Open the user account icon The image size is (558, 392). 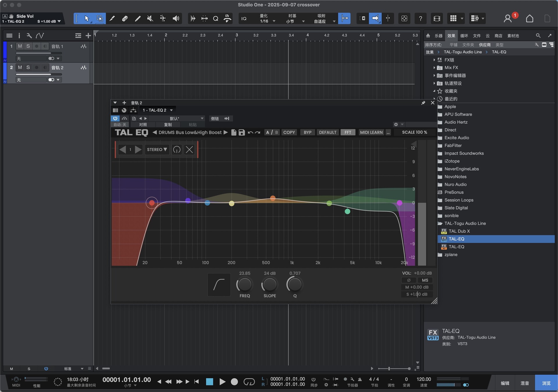[x=508, y=19]
